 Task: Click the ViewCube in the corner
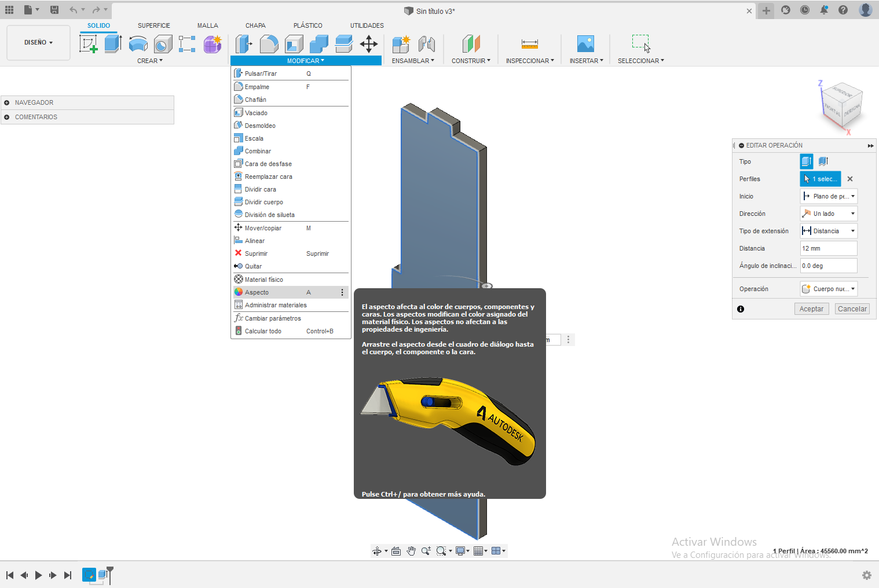(x=843, y=105)
